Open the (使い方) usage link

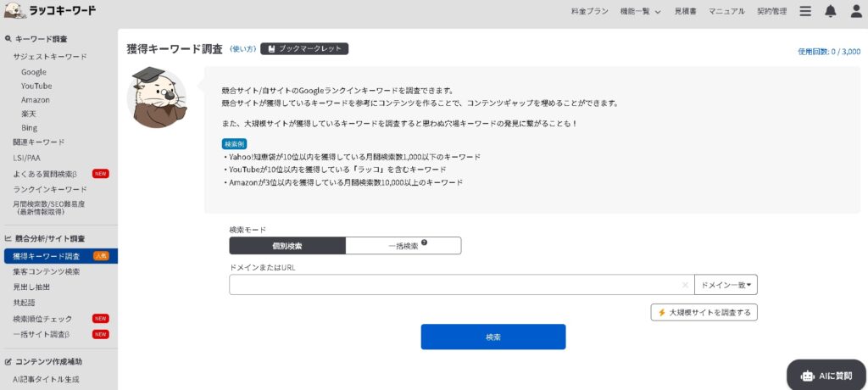coord(242,49)
